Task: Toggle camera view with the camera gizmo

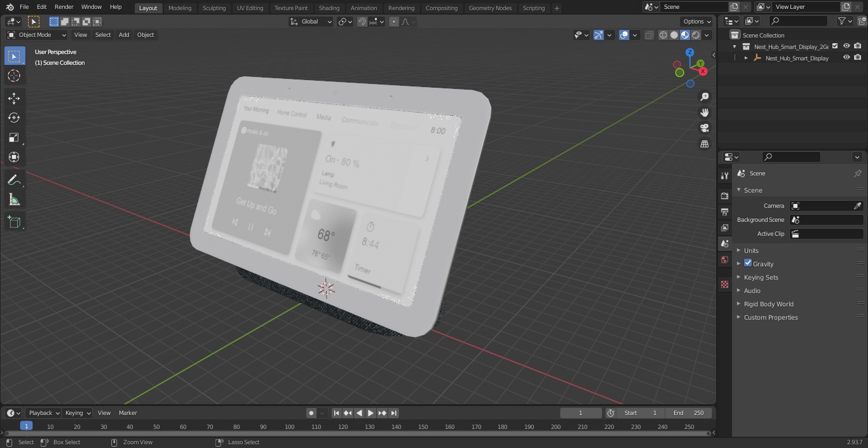Action: [704, 128]
